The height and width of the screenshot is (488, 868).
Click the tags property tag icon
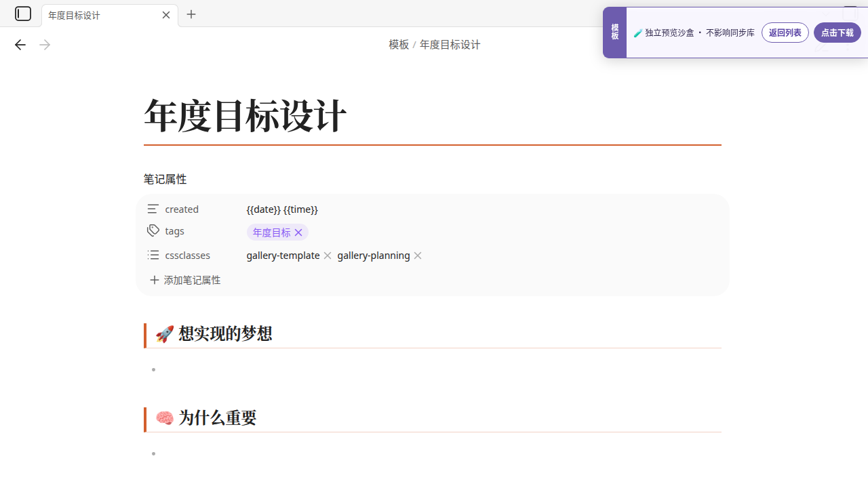tap(153, 231)
